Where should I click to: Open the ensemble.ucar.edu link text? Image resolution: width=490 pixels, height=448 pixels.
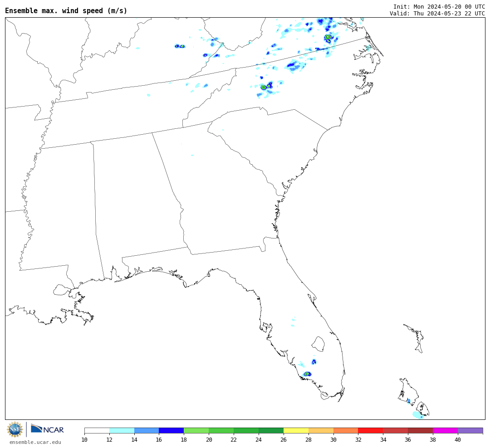click(x=35, y=442)
